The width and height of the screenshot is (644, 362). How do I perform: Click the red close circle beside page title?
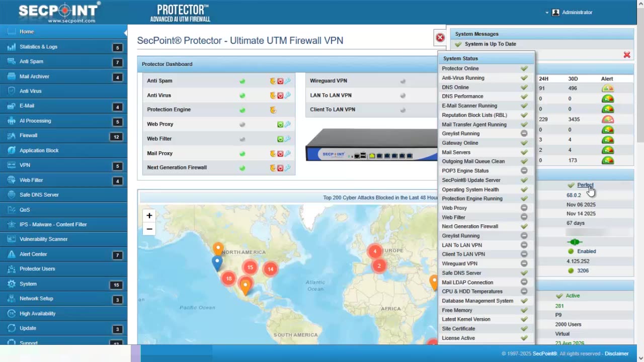point(440,38)
